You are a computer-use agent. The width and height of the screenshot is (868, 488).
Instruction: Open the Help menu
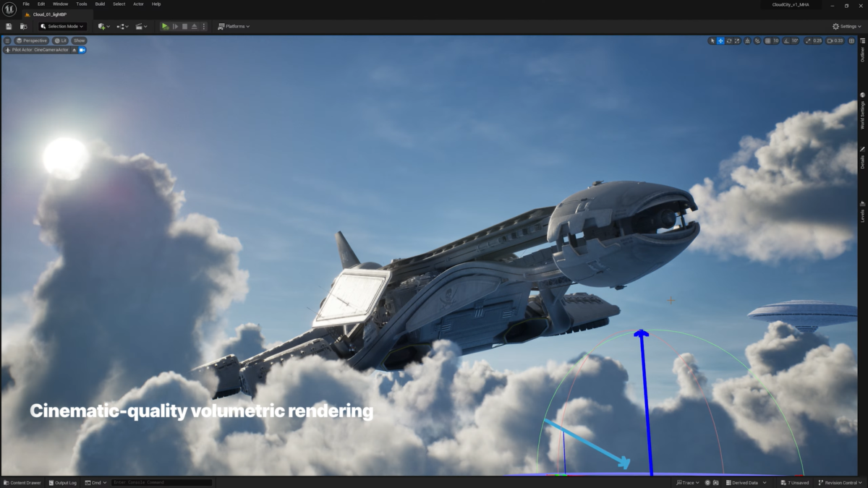(156, 4)
